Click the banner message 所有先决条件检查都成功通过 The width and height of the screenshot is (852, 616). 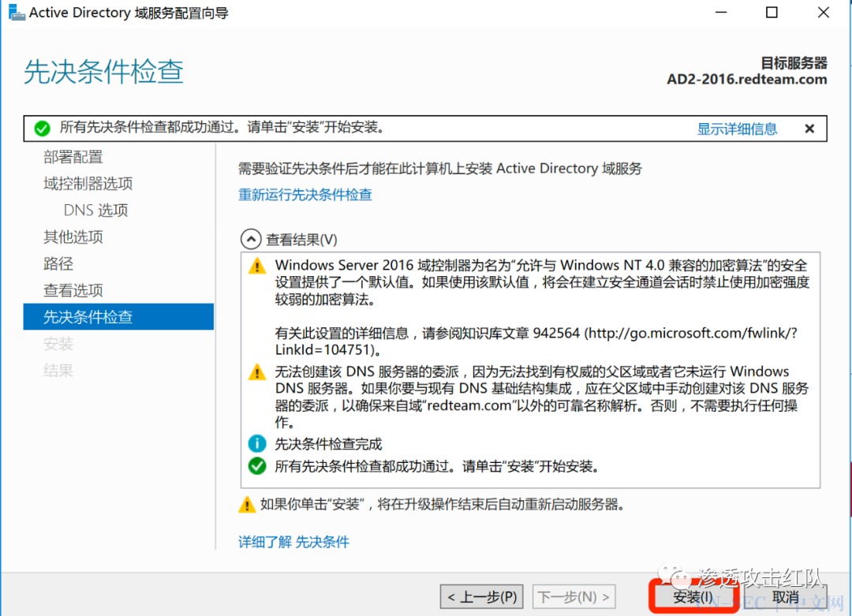[x=222, y=127]
